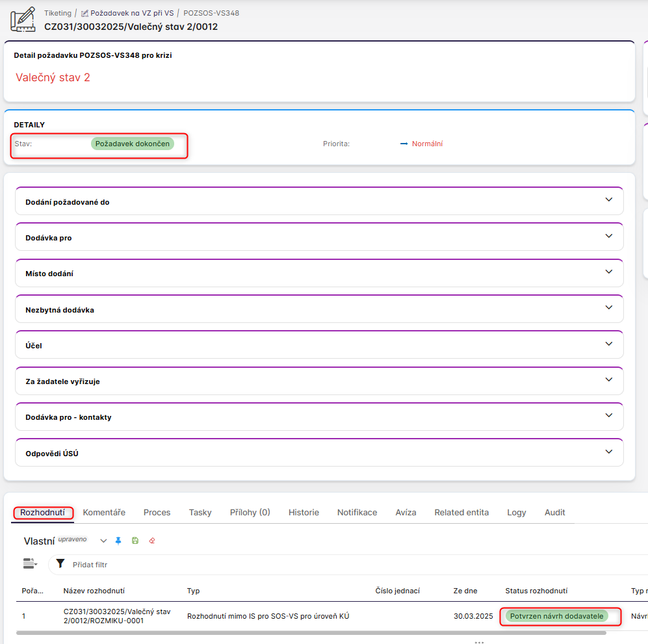Open the Historie tab

pos(304,513)
